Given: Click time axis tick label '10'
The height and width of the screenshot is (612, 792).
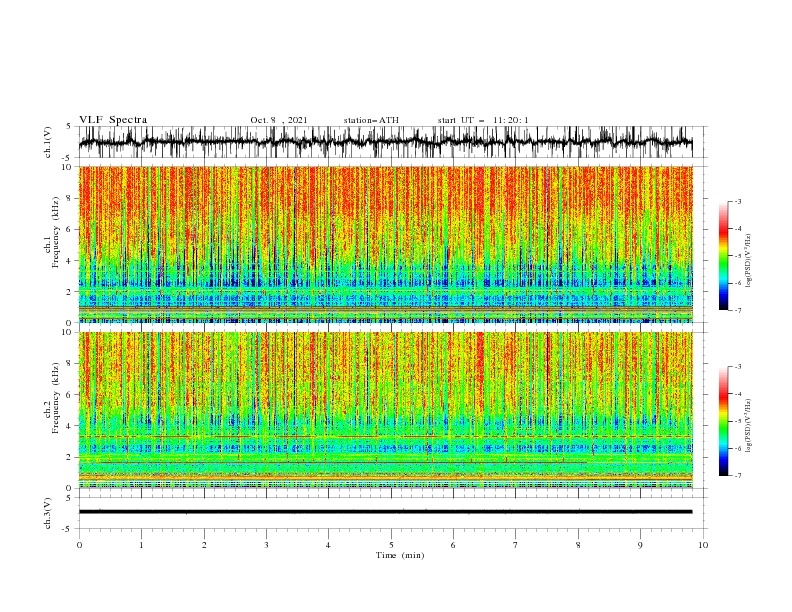Looking at the screenshot, I should coord(703,545).
